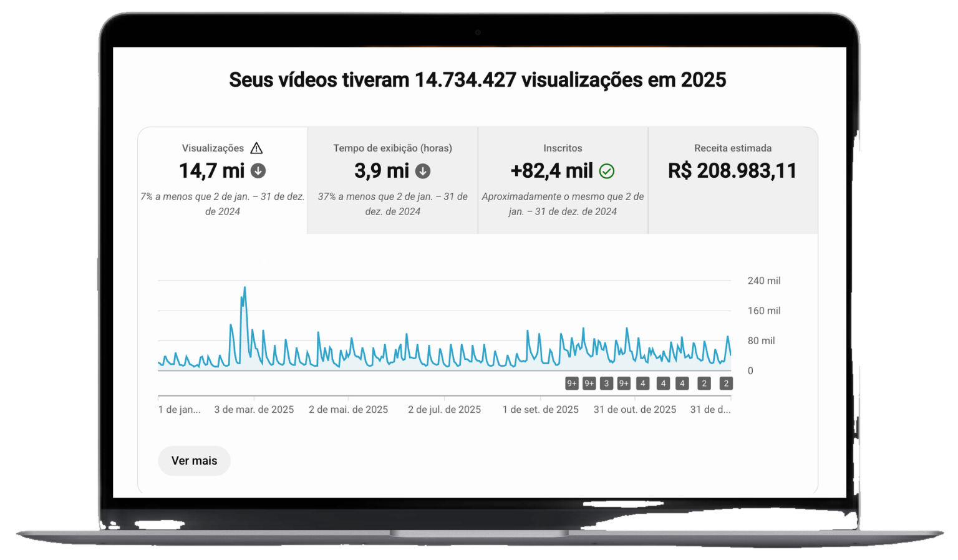Click the green checkmark next to +82,4 mil
958x560 pixels.
pyautogui.click(x=607, y=171)
